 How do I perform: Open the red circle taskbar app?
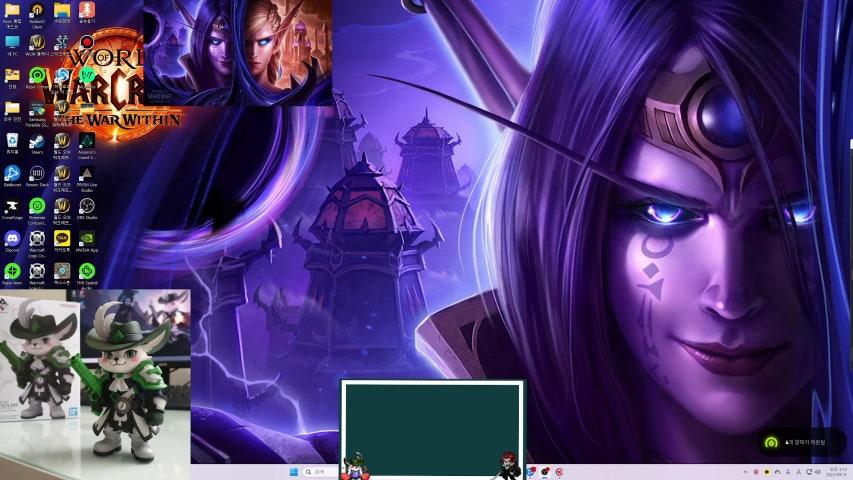559,472
